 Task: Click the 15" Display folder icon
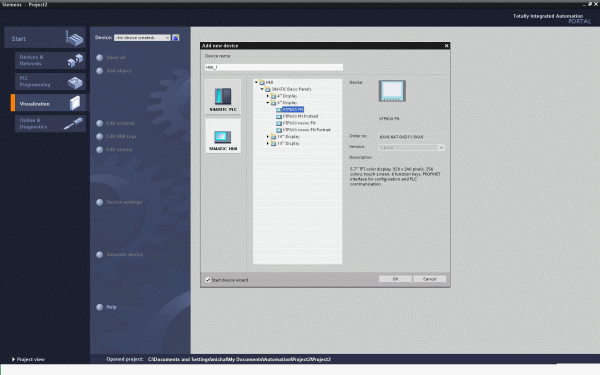[x=273, y=143]
